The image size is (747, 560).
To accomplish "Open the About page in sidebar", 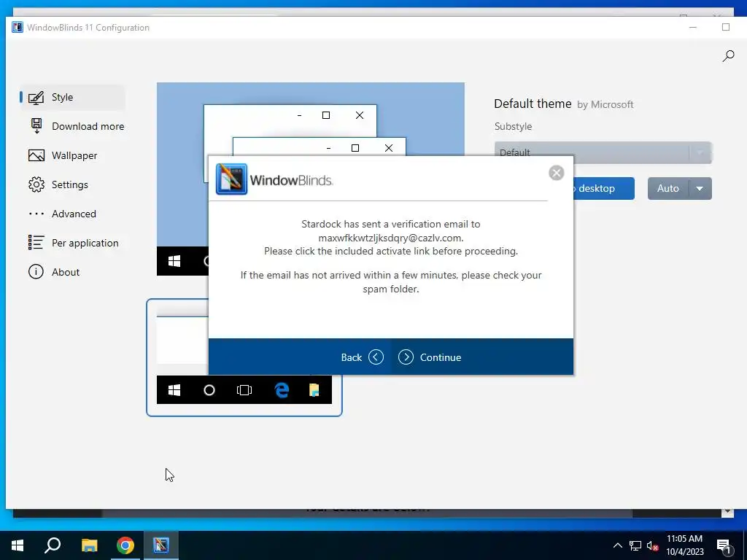I will pos(72,272).
